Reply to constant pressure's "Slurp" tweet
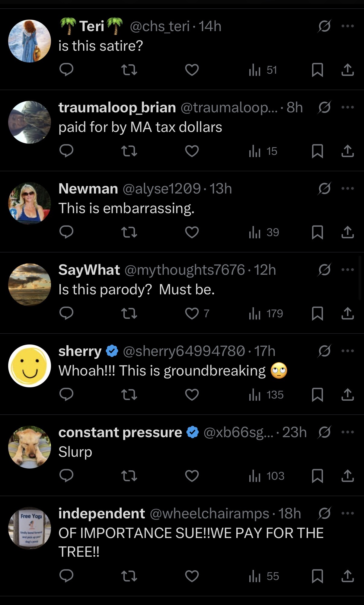 click(x=66, y=476)
